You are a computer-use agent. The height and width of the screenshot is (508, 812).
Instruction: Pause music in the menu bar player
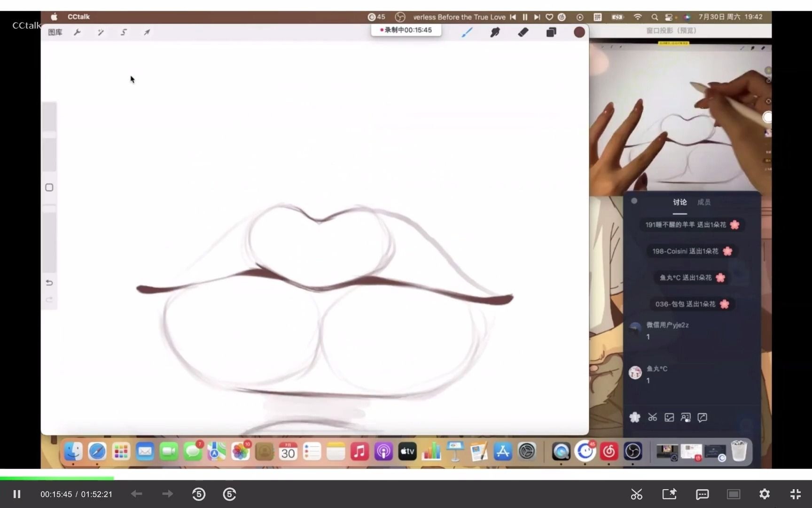tap(525, 17)
